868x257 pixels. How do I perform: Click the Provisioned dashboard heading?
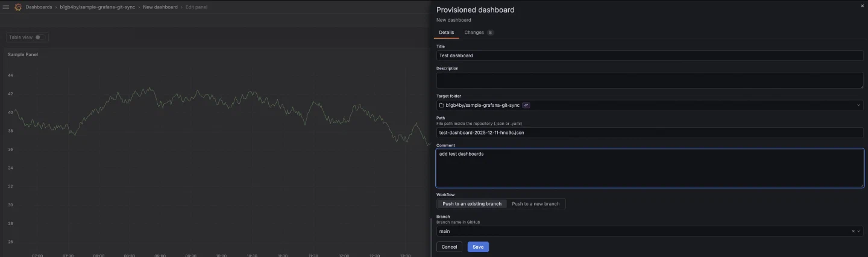[475, 10]
